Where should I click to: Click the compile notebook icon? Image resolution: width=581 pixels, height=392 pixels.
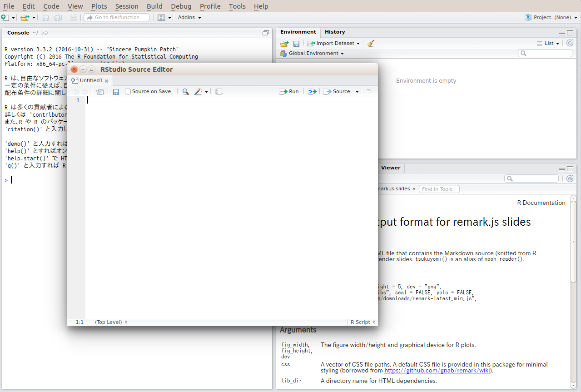click(x=218, y=91)
